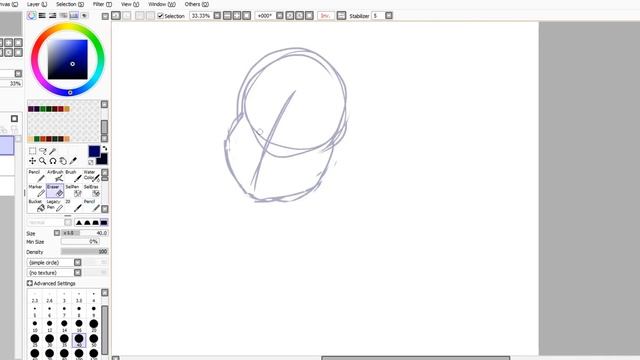Viewport: 640px width, 360px height.
Task: Open the Window menu
Action: click(162, 4)
